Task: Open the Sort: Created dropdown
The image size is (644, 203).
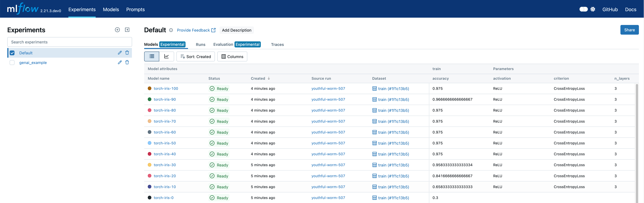Action: pos(195,56)
